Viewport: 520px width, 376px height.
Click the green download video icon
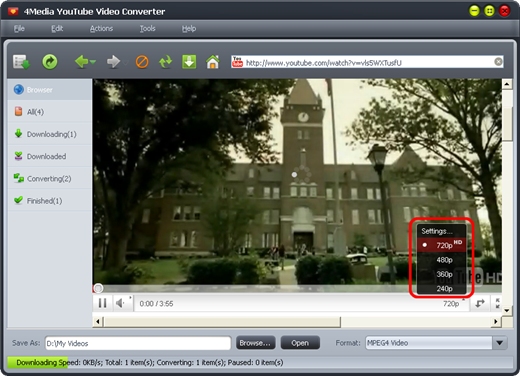[x=189, y=62]
